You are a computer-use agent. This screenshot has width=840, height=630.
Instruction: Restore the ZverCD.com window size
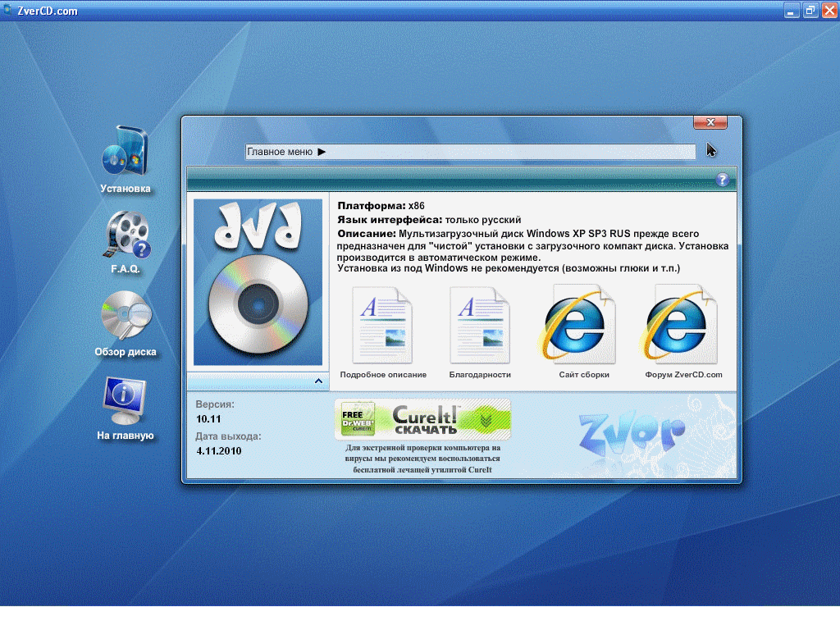(x=810, y=11)
